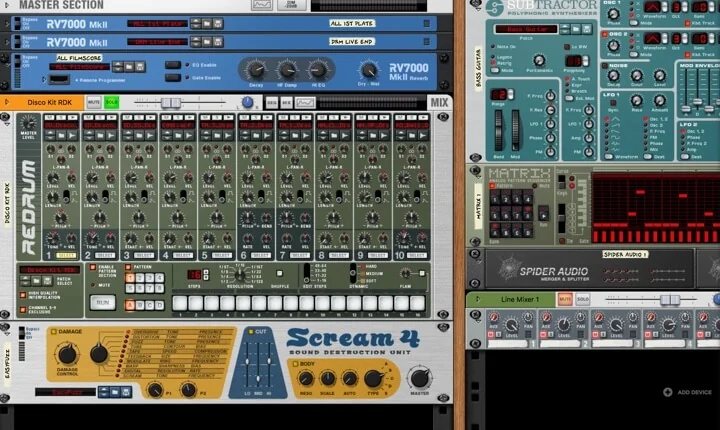720x430 pixels.
Task: Click the Scream 4 Master knob
Action: (419, 378)
